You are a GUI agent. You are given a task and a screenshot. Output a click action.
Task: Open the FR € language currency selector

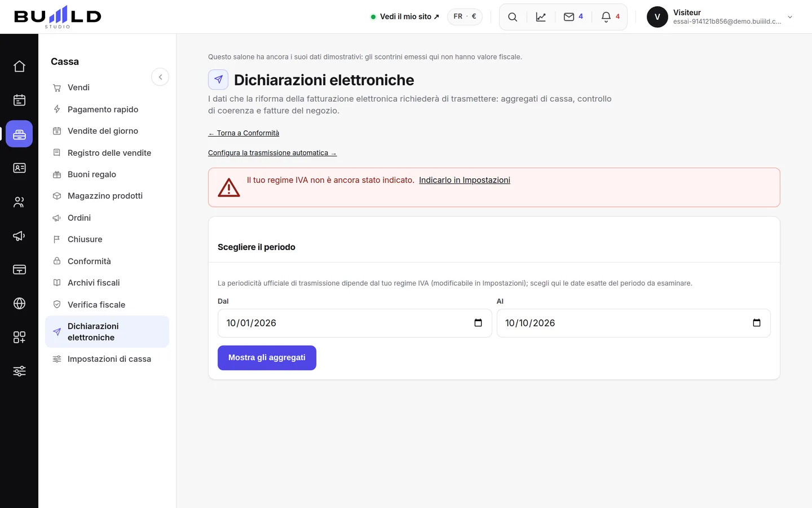465,17
